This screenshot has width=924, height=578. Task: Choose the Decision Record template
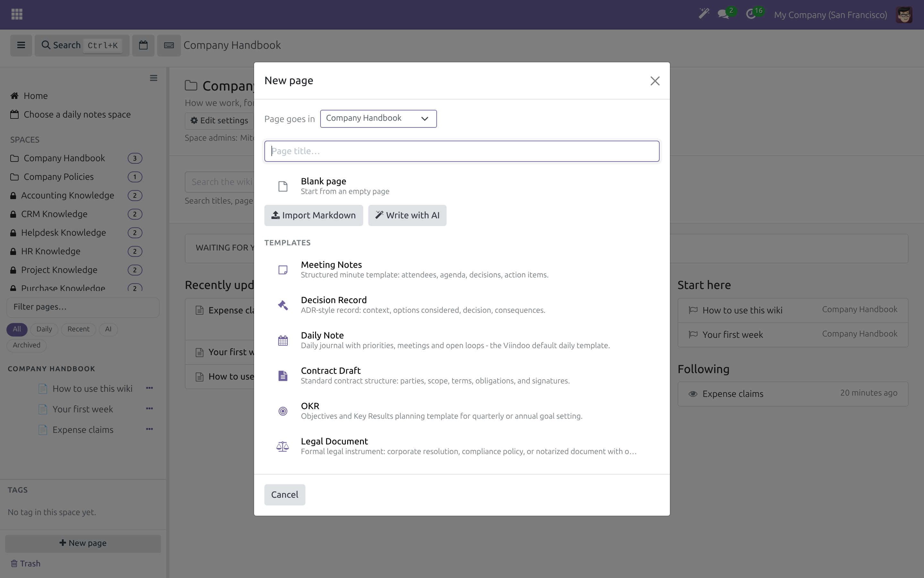tap(462, 305)
